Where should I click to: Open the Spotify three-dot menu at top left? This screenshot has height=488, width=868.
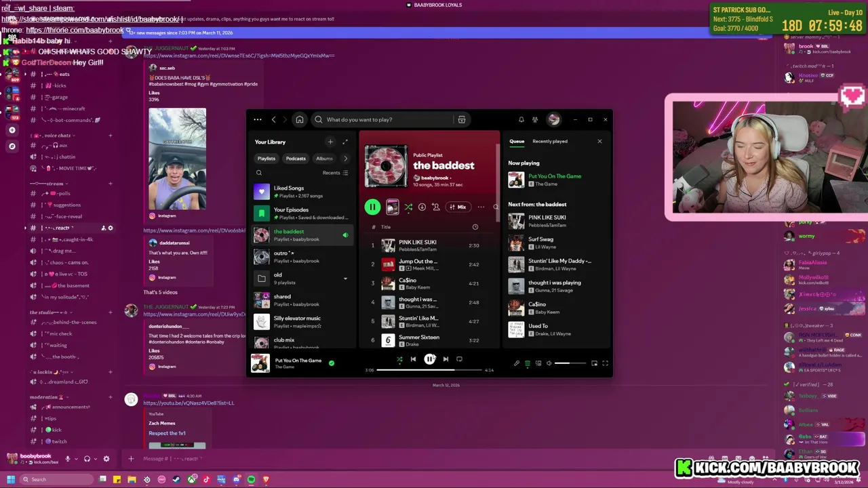tap(258, 119)
